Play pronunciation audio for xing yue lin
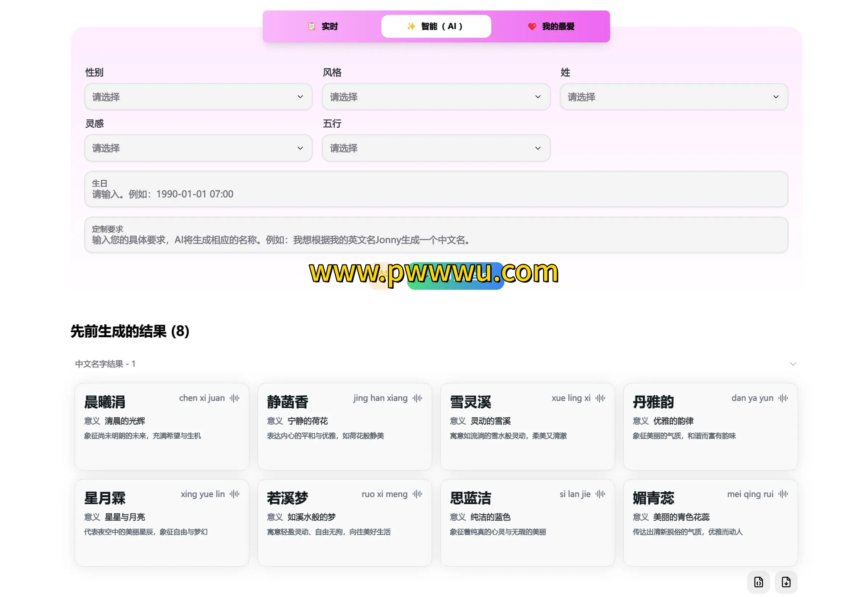Viewport: 868px width, 597px height. (x=234, y=494)
